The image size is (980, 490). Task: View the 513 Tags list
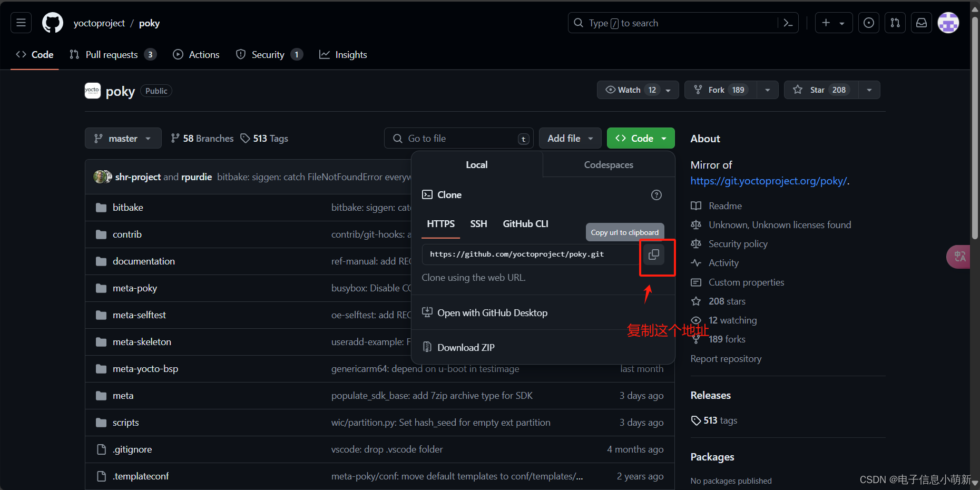click(x=264, y=139)
